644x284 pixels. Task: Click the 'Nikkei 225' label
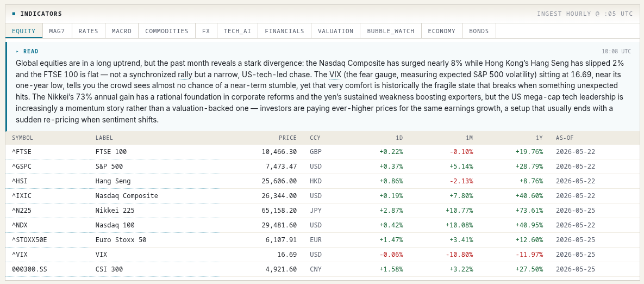(x=115, y=211)
